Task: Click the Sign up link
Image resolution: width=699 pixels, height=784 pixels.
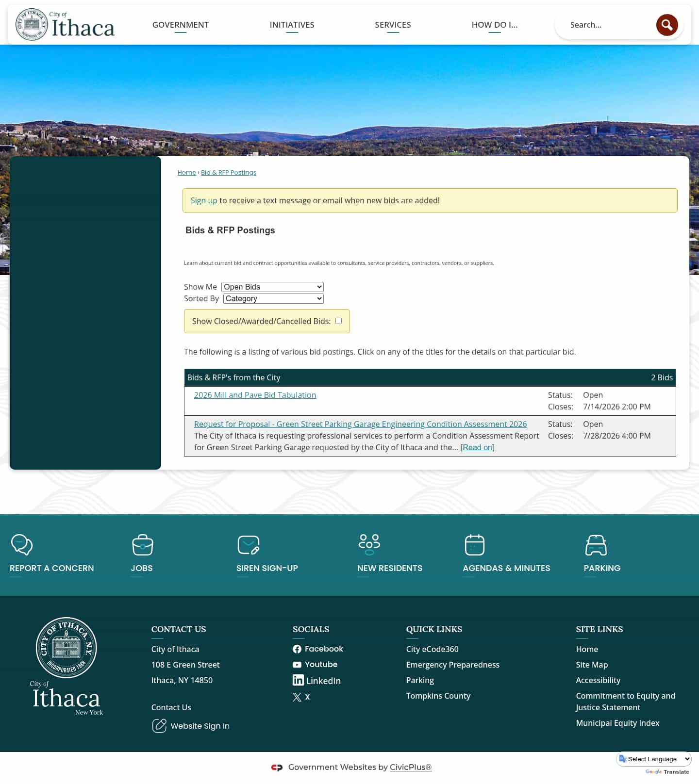Action: click(x=204, y=200)
